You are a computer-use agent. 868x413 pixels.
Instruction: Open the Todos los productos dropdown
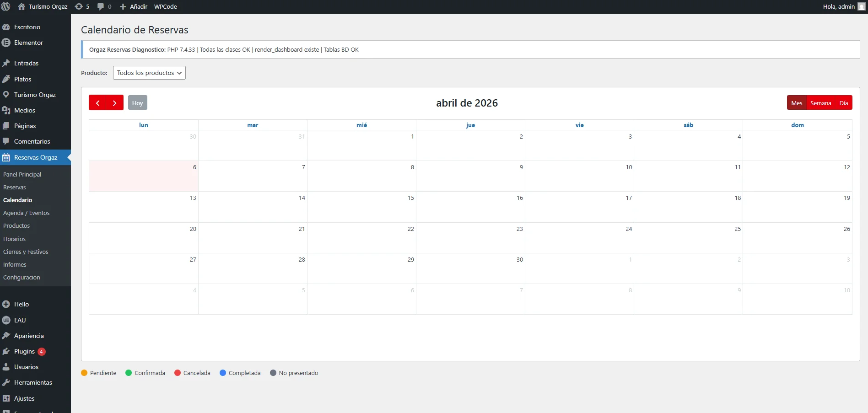click(149, 73)
